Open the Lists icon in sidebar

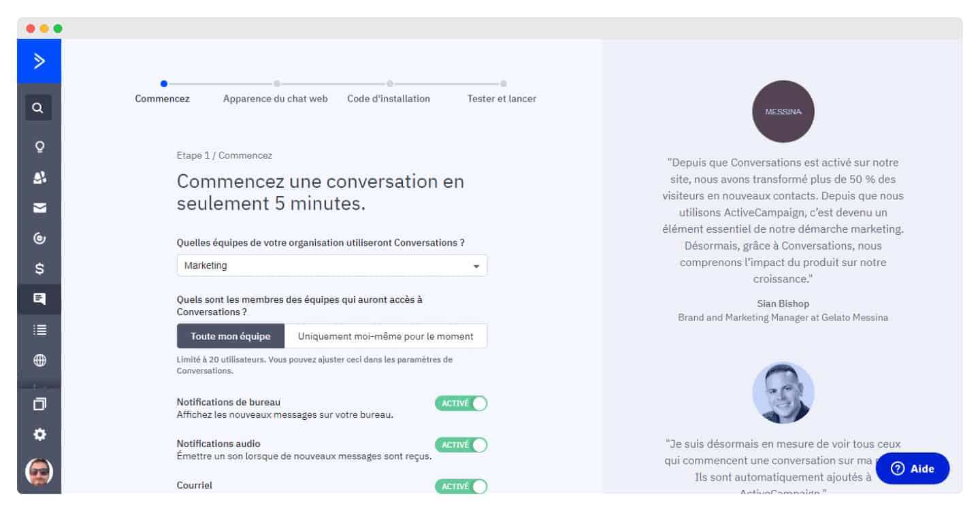coord(39,329)
